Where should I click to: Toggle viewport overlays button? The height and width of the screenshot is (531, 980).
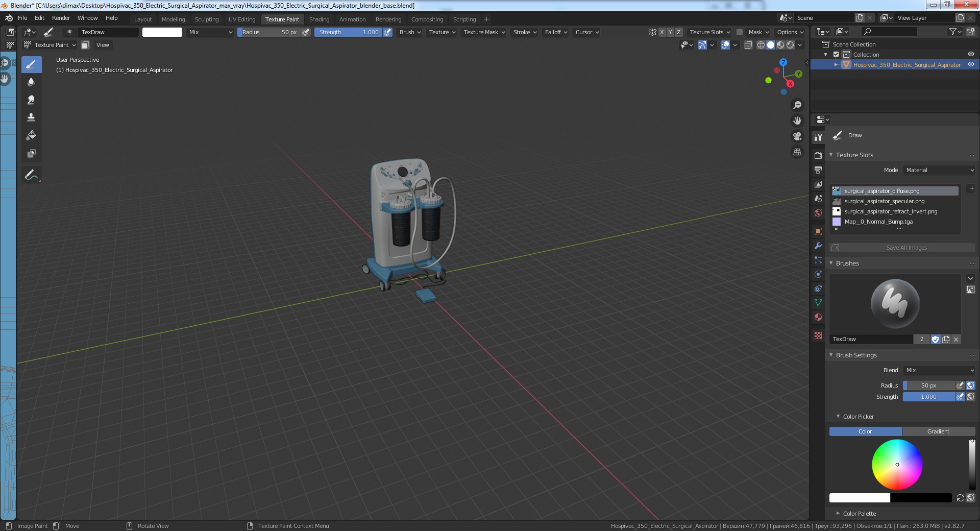click(725, 45)
